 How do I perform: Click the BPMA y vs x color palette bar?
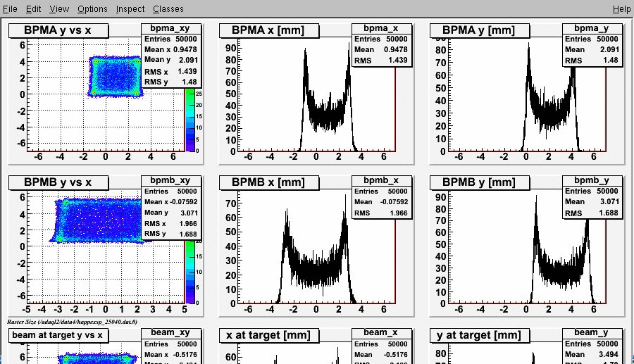(190, 120)
